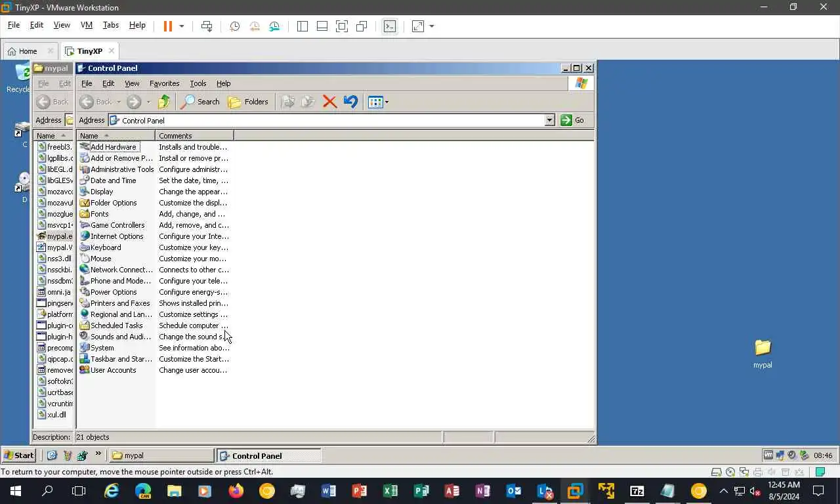
Task: Select omni.ja in mypal window
Action: pos(54,292)
